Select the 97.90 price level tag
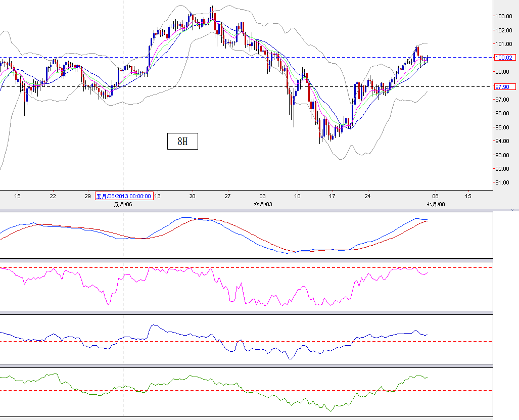This screenshot has height=420, width=519. coord(505,87)
